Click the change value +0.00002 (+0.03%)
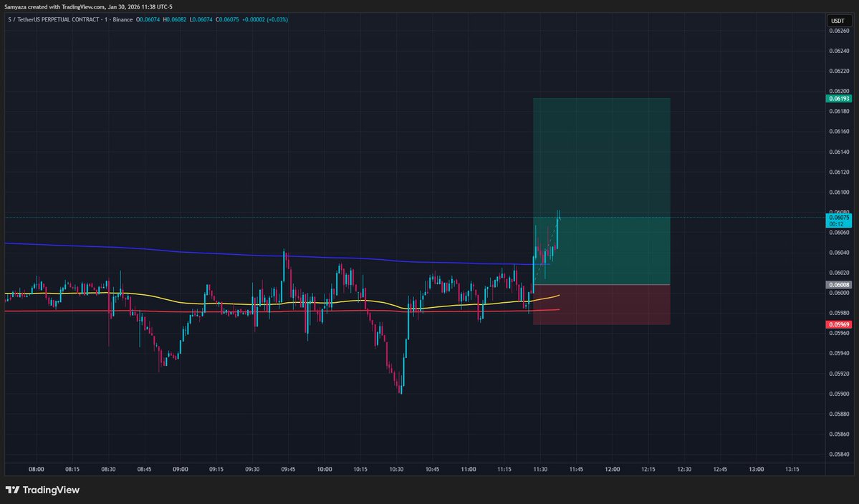This screenshot has height=504, width=859. pyautogui.click(x=265, y=20)
